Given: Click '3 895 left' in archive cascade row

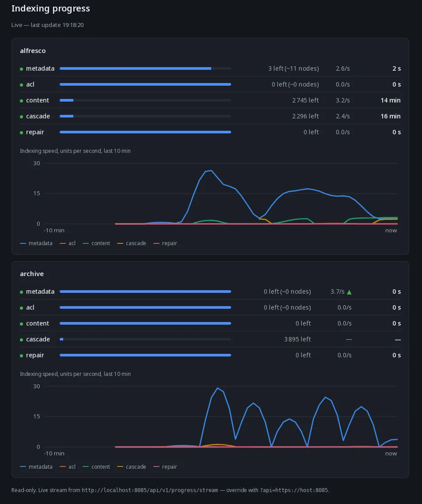Looking at the screenshot, I should tap(297, 339).
